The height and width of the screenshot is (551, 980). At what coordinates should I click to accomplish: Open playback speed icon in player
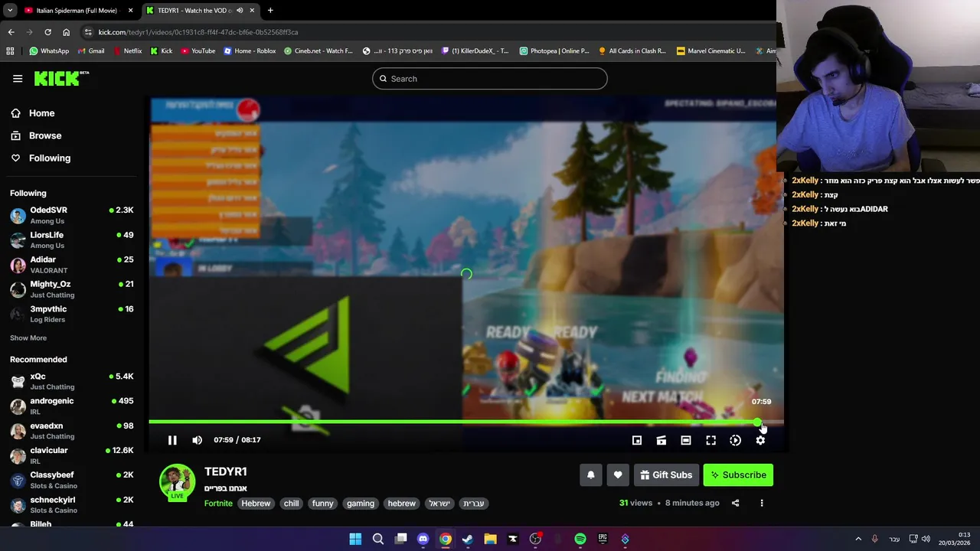735,440
